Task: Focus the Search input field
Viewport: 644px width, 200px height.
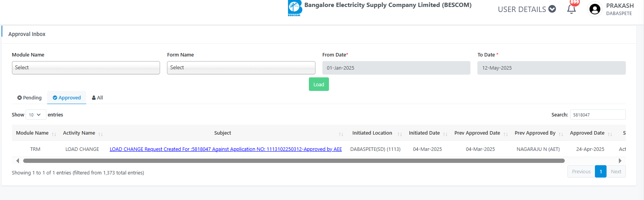Action: 598,115
